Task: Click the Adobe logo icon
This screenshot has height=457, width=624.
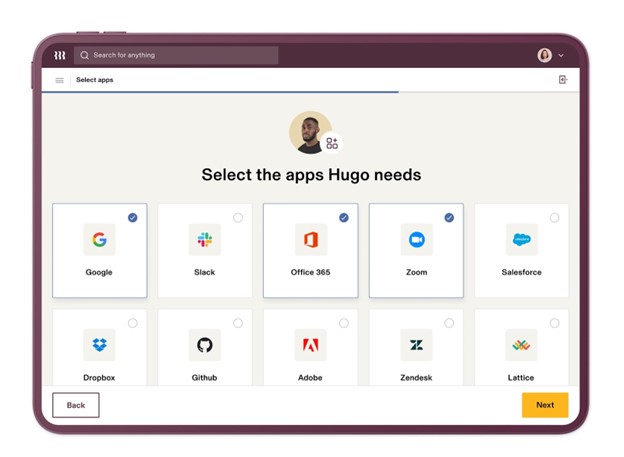Action: point(311,345)
